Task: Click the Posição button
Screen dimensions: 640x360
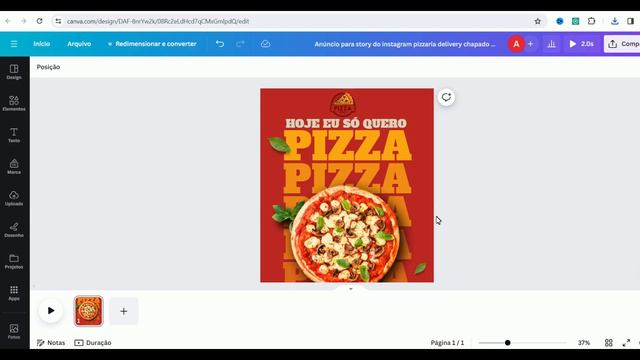Action: 48,67
